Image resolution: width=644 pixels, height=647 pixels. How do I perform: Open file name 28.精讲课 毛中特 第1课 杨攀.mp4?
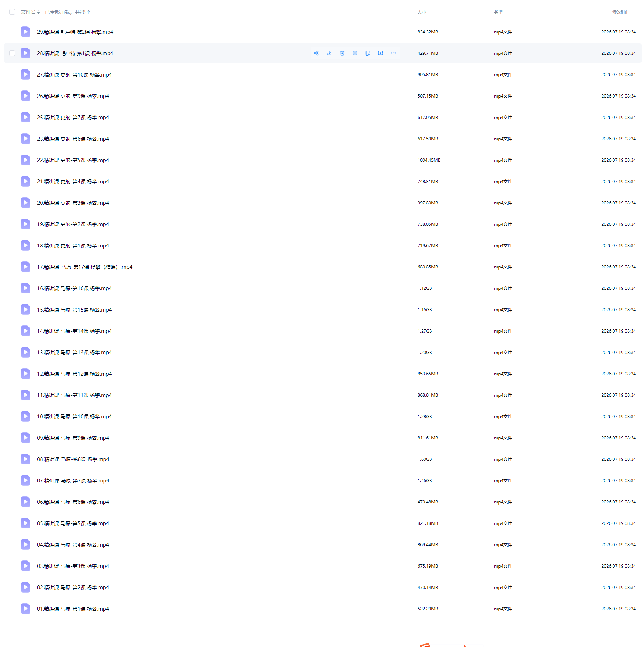[x=75, y=53]
